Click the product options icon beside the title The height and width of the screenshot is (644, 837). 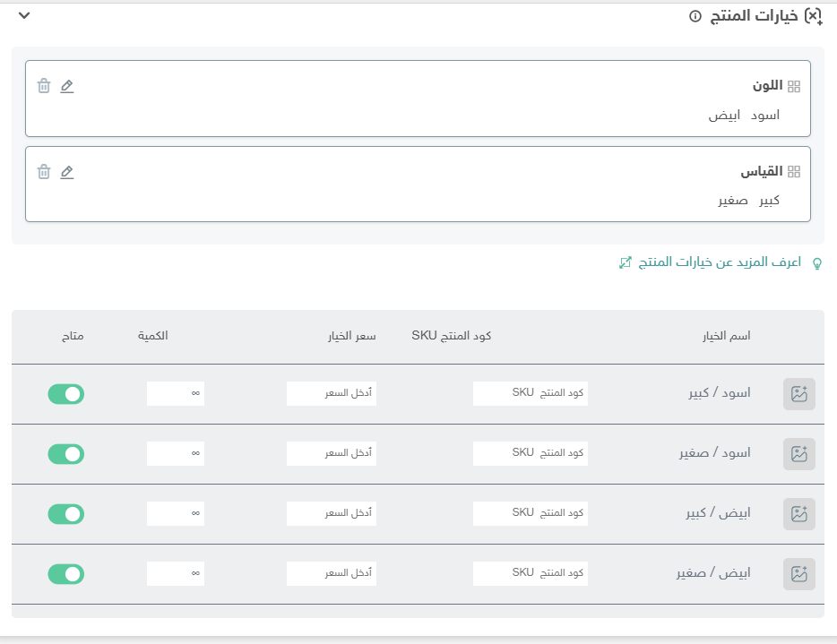[x=814, y=16]
